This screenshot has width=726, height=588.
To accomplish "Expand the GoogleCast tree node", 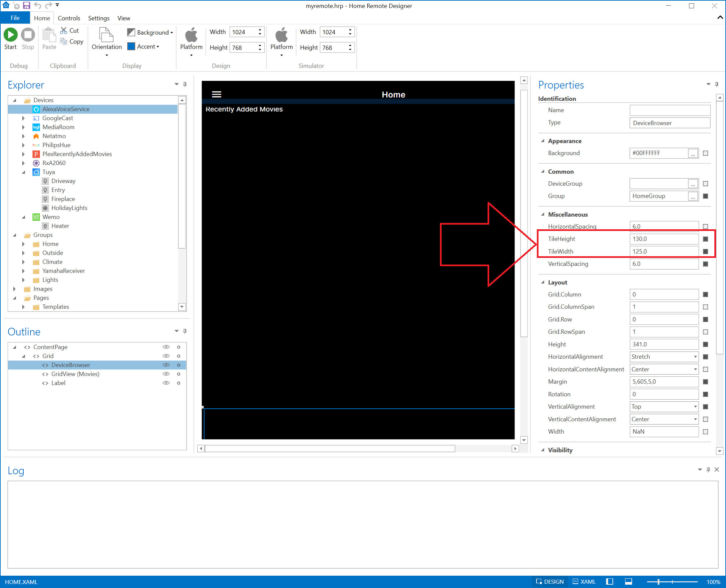I will point(23,118).
